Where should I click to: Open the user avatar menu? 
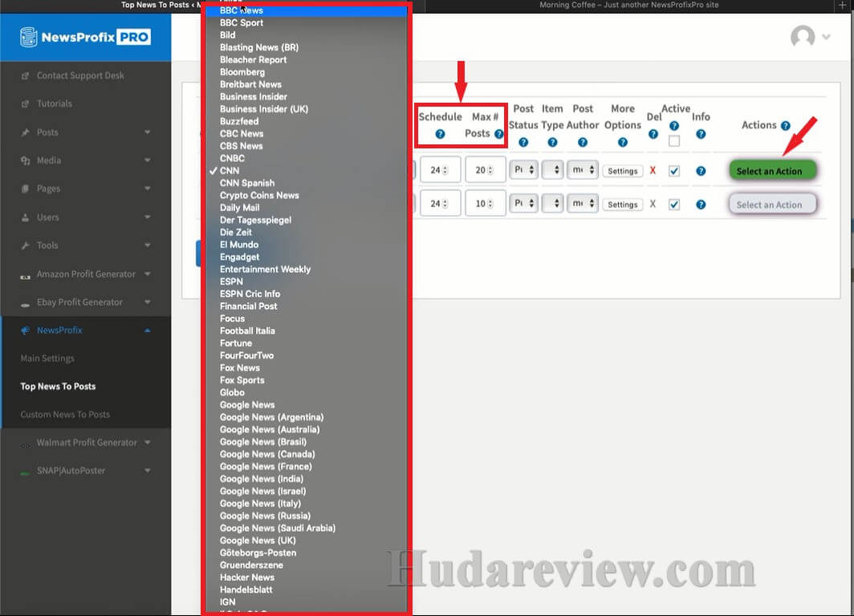(810, 37)
